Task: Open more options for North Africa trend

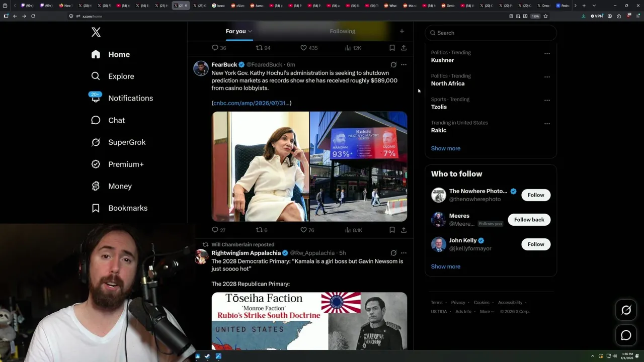Action: click(x=547, y=77)
